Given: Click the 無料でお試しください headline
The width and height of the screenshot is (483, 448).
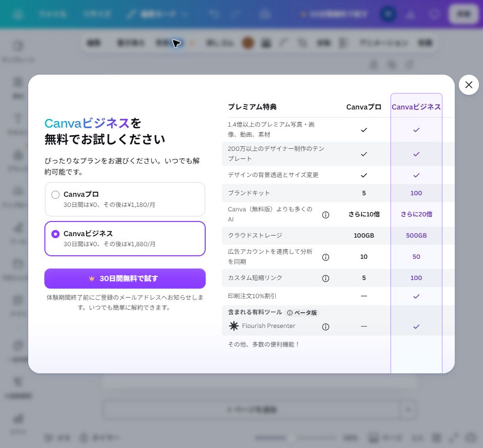Looking at the screenshot, I should (105, 139).
